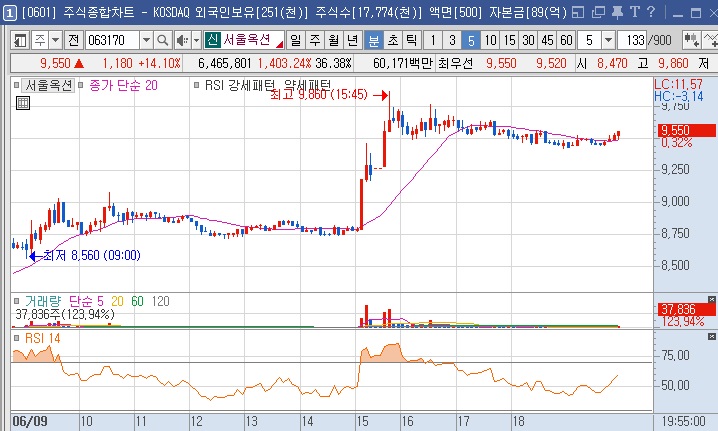The width and height of the screenshot is (718, 431).
Task: Toggle the left side panel icon
Action: (x=19, y=40)
